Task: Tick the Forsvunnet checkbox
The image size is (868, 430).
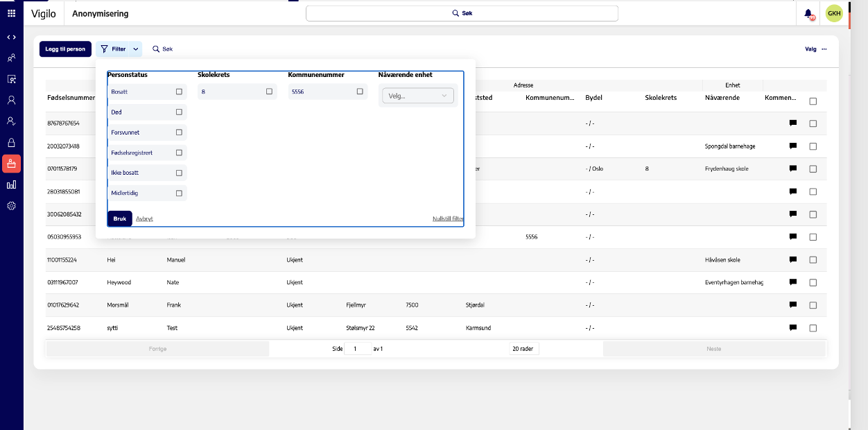Action: click(x=179, y=132)
